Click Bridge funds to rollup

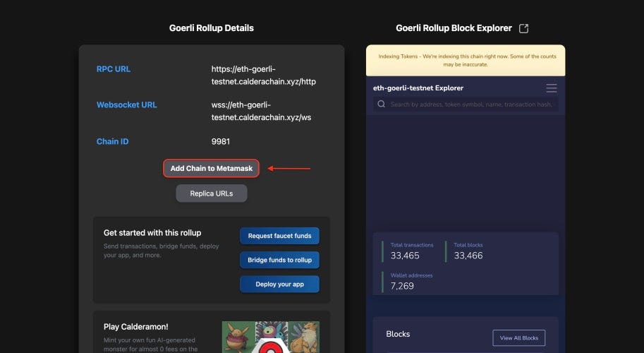[280, 260]
